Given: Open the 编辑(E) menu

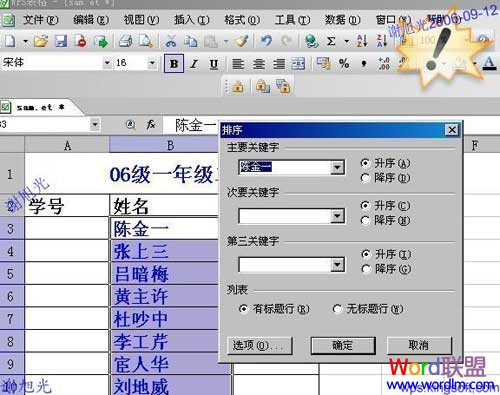Looking at the screenshot, I should click(x=91, y=20).
